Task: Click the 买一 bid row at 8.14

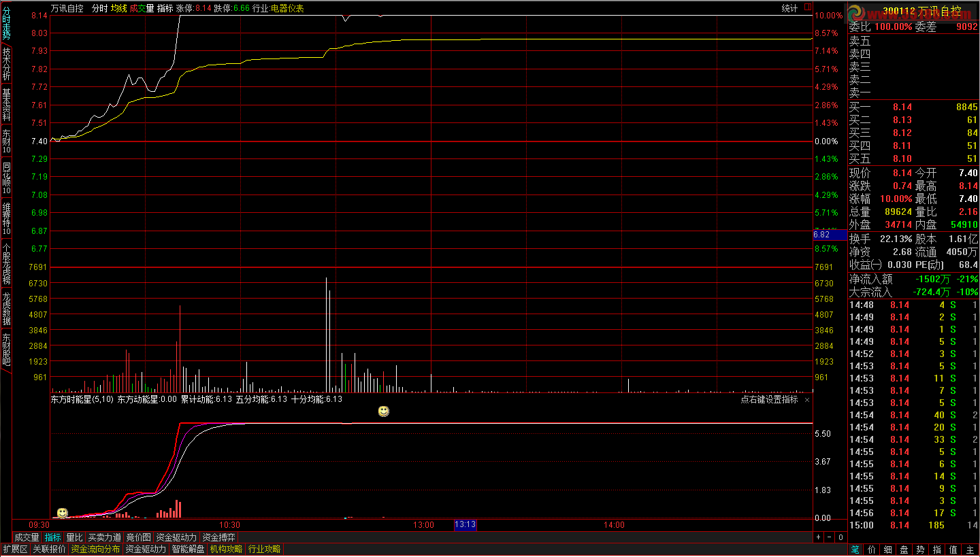Action: tap(913, 107)
